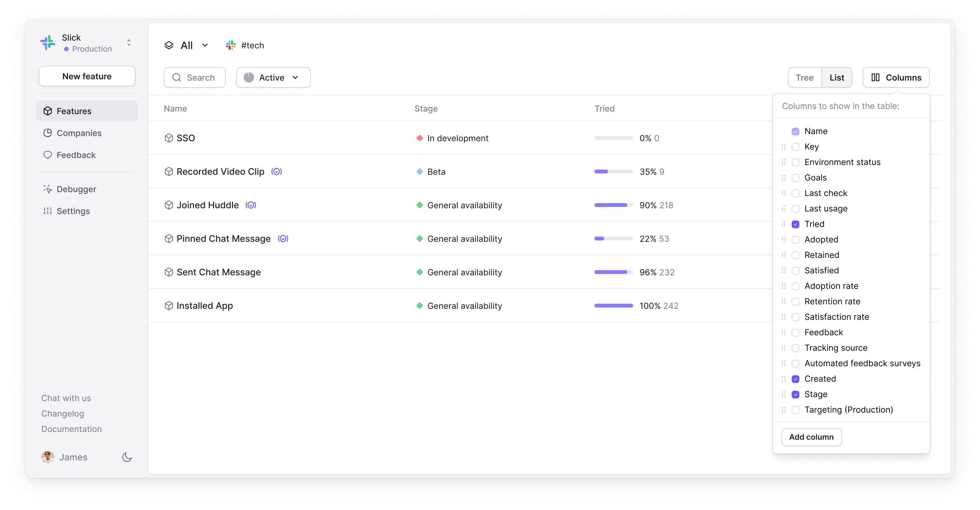Open the Active stage filter dropdown
Viewport: 980px width, 510px height.
(x=273, y=78)
